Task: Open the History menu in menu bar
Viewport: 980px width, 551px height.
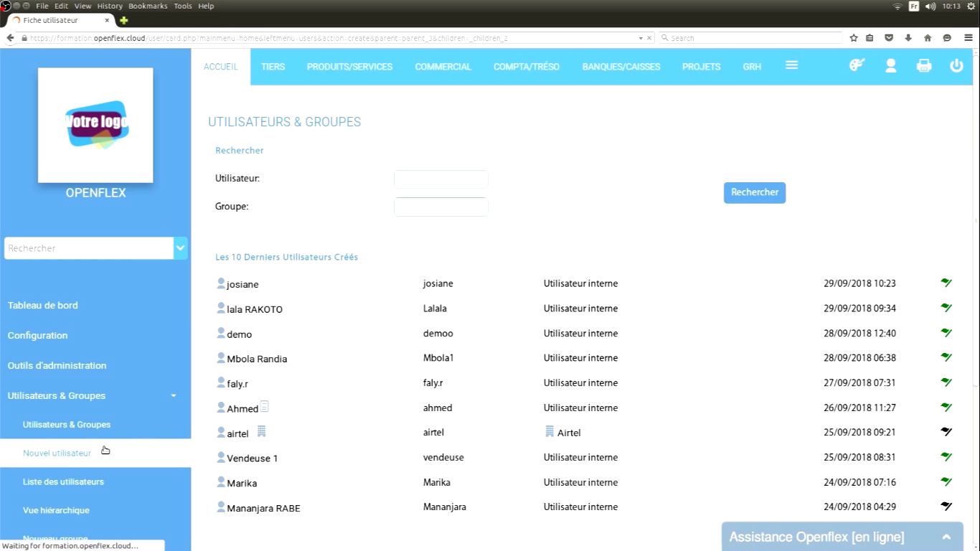Action: point(110,6)
